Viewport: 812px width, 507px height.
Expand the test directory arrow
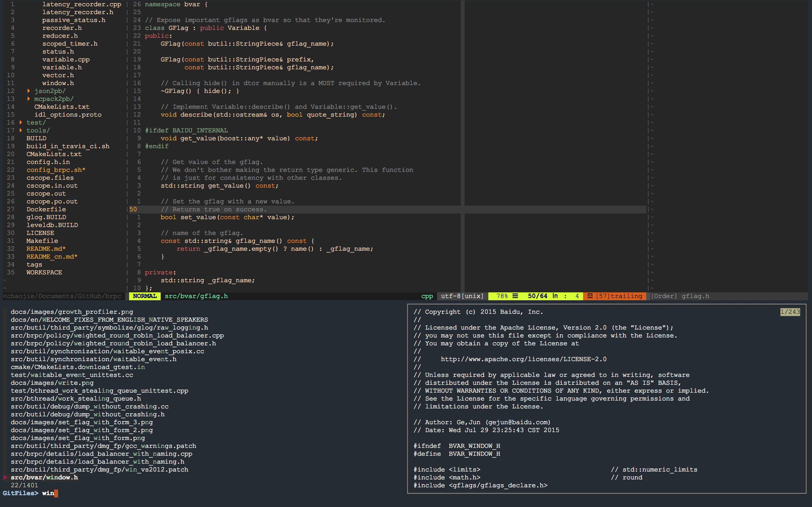[21, 123]
